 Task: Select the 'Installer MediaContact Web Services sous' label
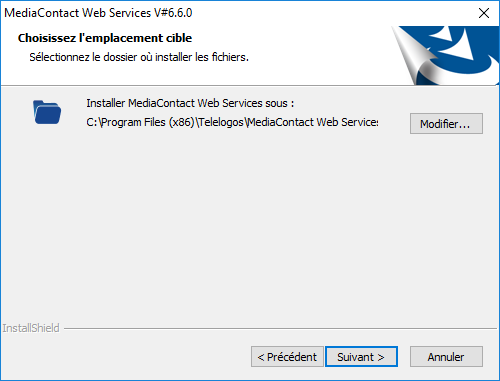tap(190, 103)
